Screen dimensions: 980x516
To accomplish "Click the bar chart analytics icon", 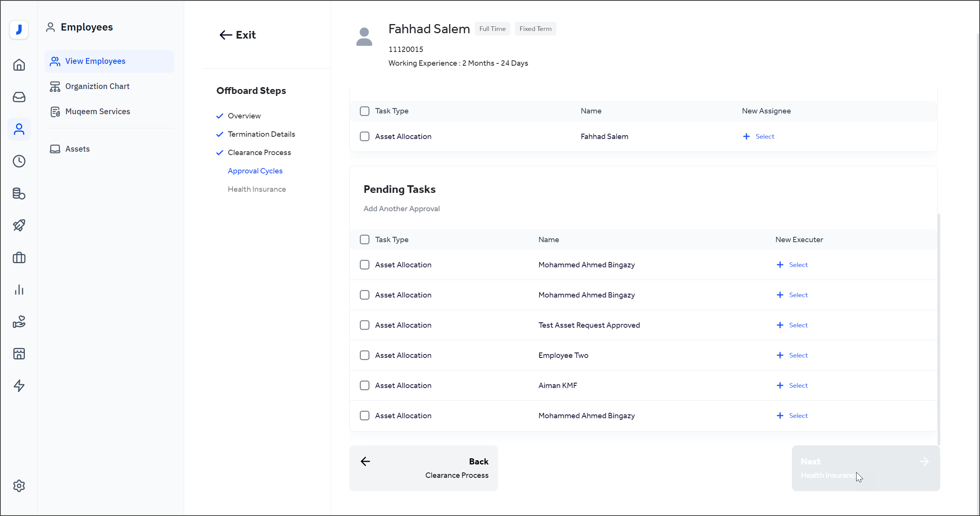I will click(x=19, y=290).
